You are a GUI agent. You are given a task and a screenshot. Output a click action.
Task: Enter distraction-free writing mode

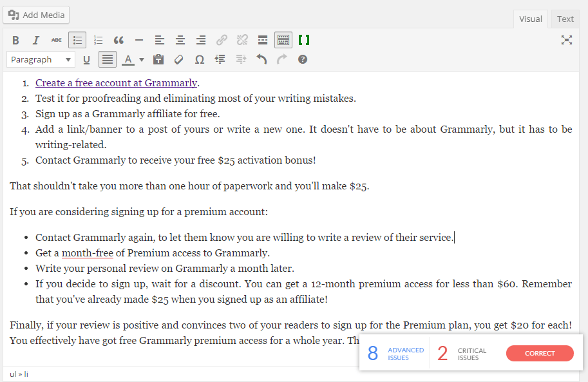567,39
